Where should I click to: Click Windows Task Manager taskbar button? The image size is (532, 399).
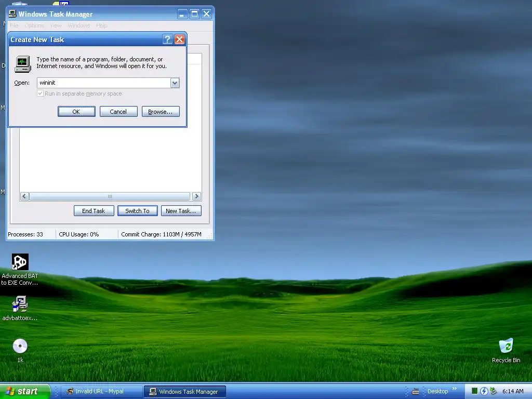point(185,392)
